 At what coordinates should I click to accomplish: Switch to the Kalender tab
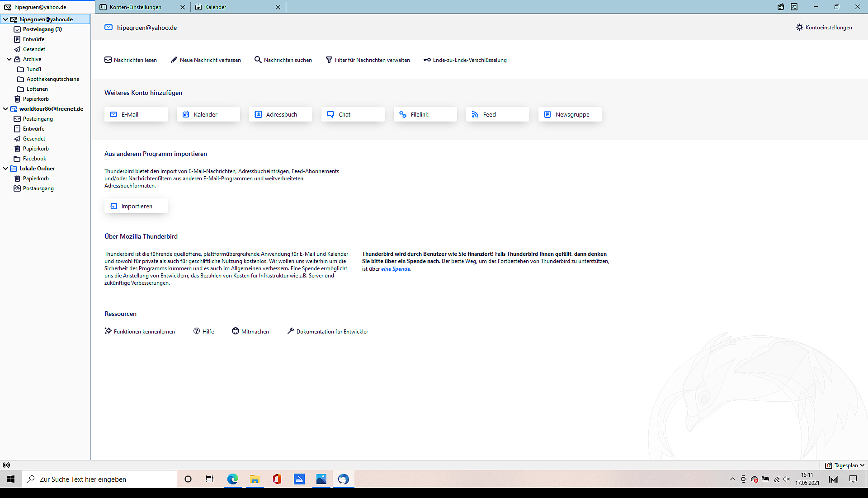(216, 7)
